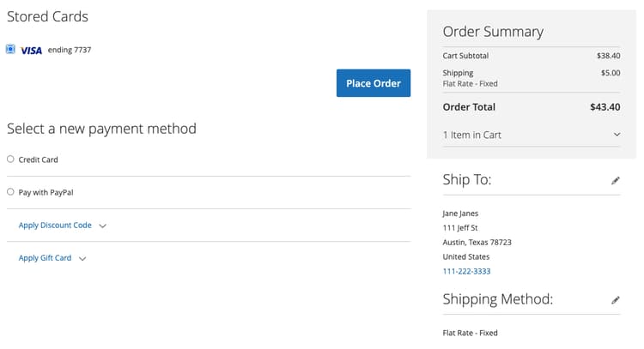This screenshot has height=349, width=644.
Task: Click the 'ending 7737' card label
Action: 70,50
